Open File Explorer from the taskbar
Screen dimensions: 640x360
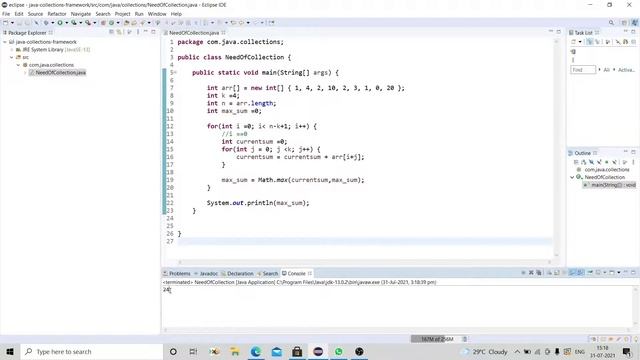point(235,351)
